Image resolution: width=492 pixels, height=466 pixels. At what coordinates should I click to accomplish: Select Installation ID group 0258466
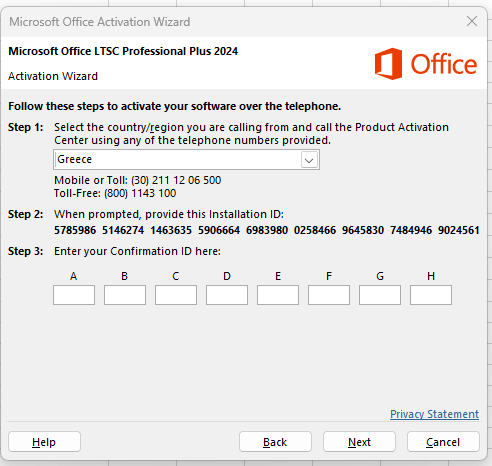click(x=315, y=230)
